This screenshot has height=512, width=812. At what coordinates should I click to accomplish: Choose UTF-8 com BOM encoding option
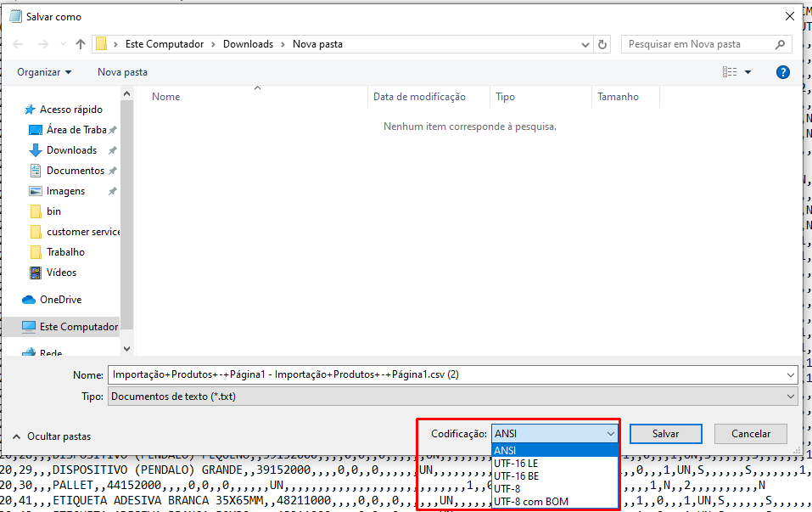555,501
